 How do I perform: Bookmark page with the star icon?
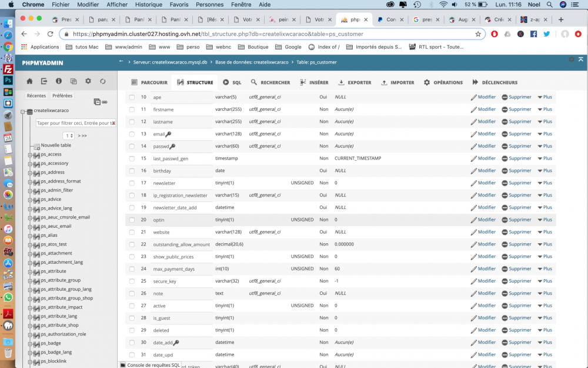tap(477, 34)
